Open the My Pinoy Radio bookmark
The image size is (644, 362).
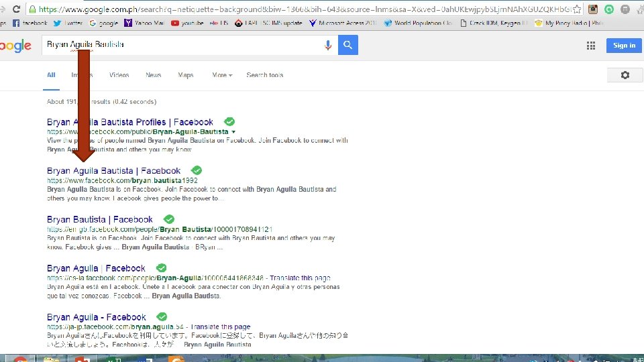point(569,23)
